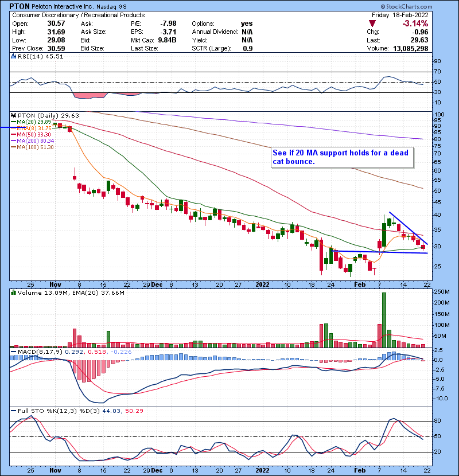Click the MA(20) 29.89 legend entry
This screenshot has height=476, width=459.
click(x=32, y=122)
